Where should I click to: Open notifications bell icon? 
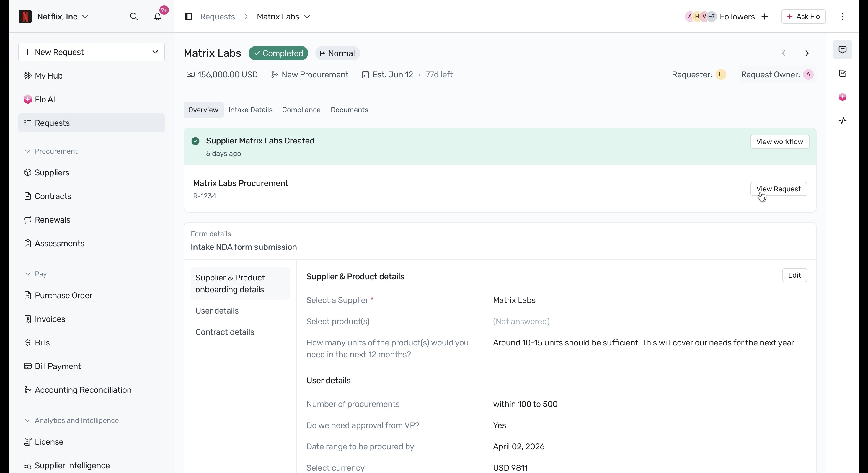point(158,17)
